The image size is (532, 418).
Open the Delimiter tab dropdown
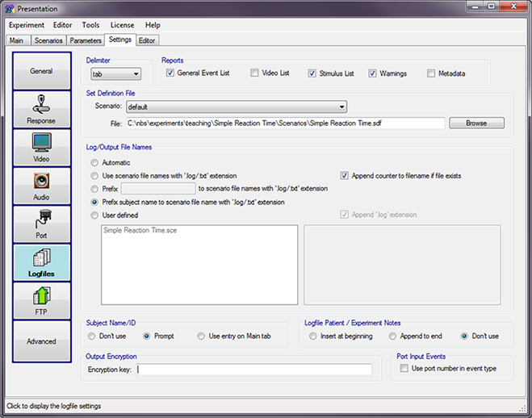[x=116, y=74]
